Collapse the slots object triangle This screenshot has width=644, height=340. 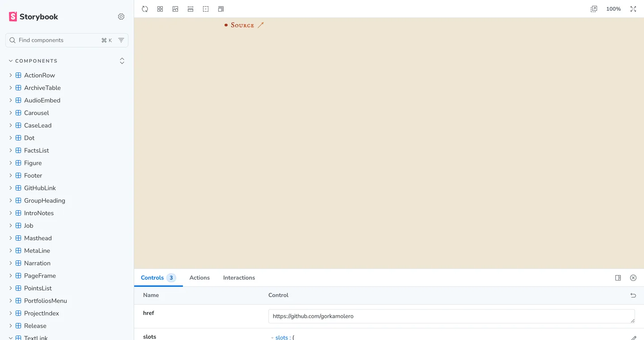[x=272, y=338]
